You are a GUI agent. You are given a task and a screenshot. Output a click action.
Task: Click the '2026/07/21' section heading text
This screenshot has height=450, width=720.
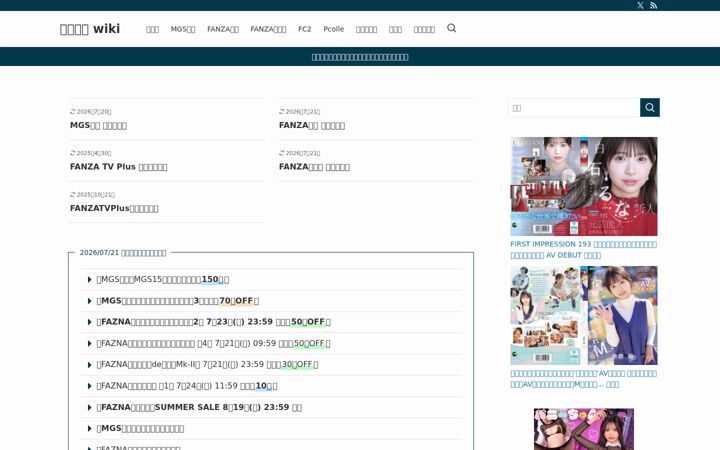coord(123,253)
